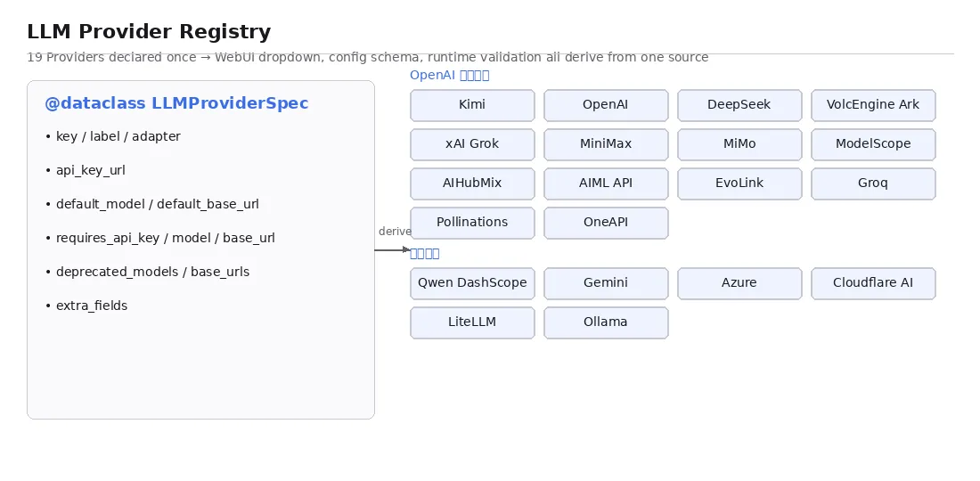Click the Qwen DashScope box

tap(472, 283)
